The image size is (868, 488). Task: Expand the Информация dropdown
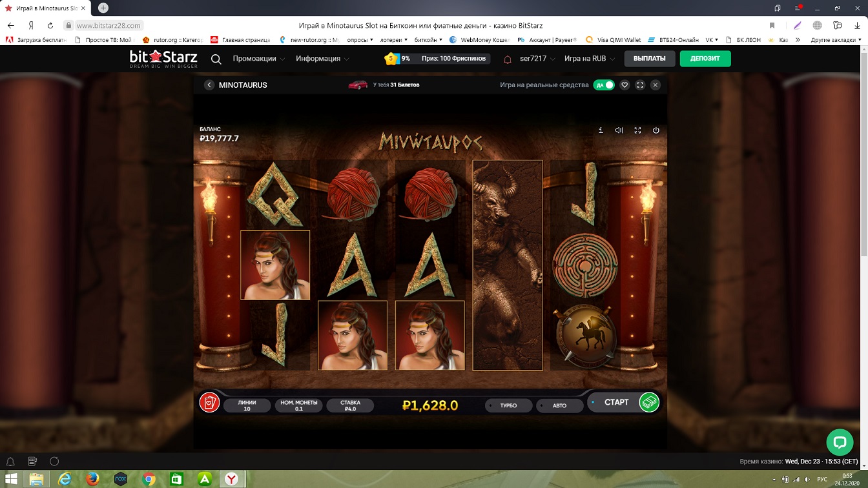[x=323, y=59]
